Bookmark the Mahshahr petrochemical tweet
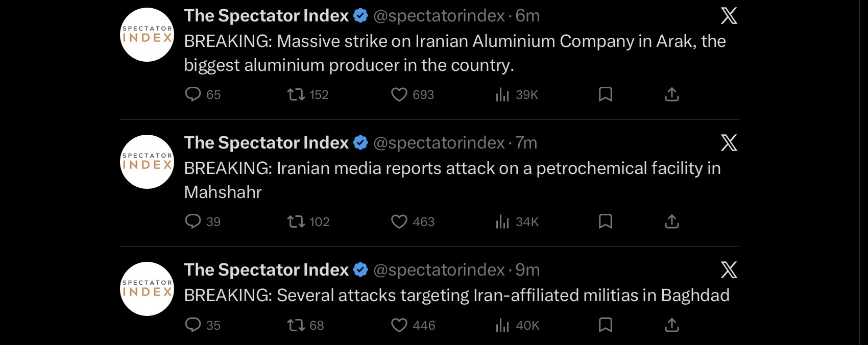Viewport: 868px width, 345px height. tap(605, 221)
